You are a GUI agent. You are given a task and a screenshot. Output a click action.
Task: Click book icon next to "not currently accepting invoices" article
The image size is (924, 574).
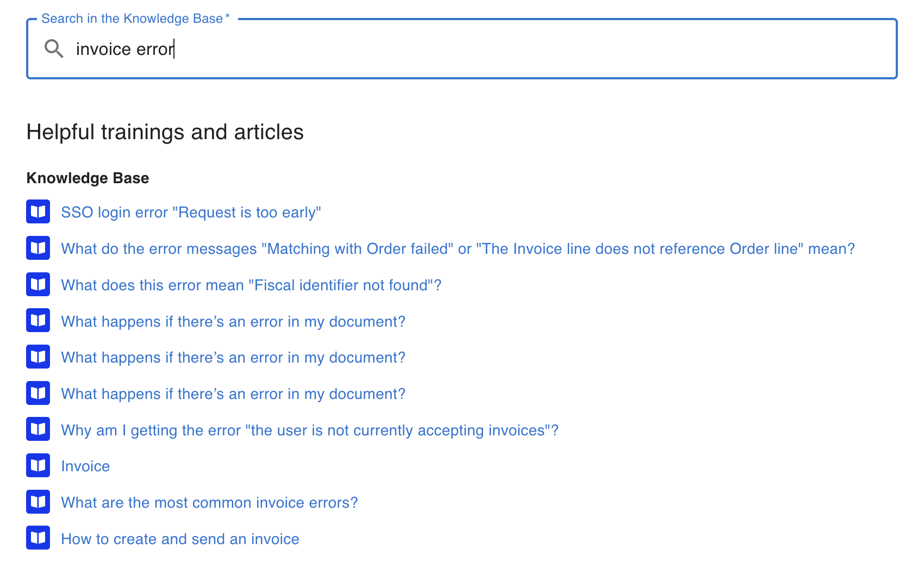click(38, 429)
